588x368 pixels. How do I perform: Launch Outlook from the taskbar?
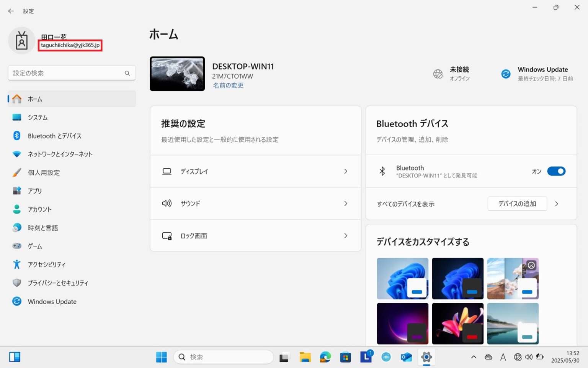406,357
